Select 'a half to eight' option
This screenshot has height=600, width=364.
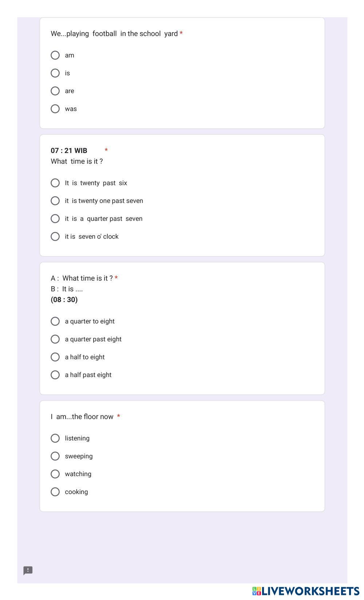pos(55,357)
